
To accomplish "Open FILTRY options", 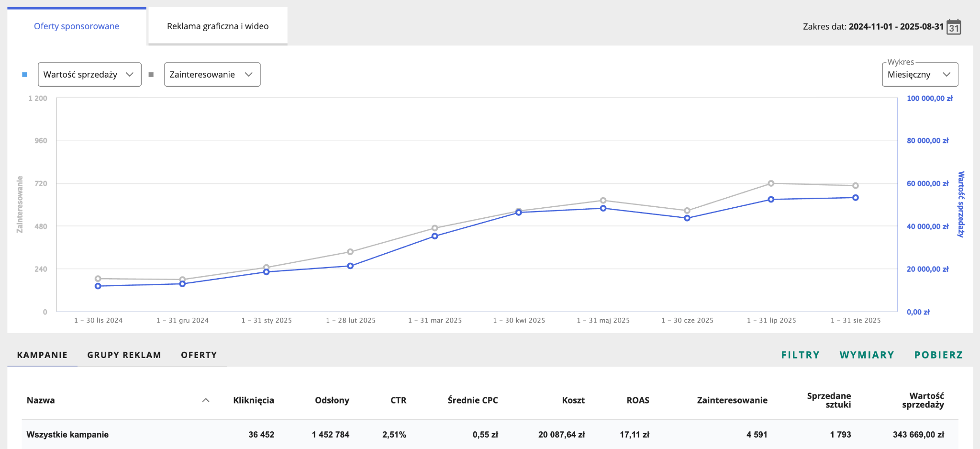I will [801, 355].
